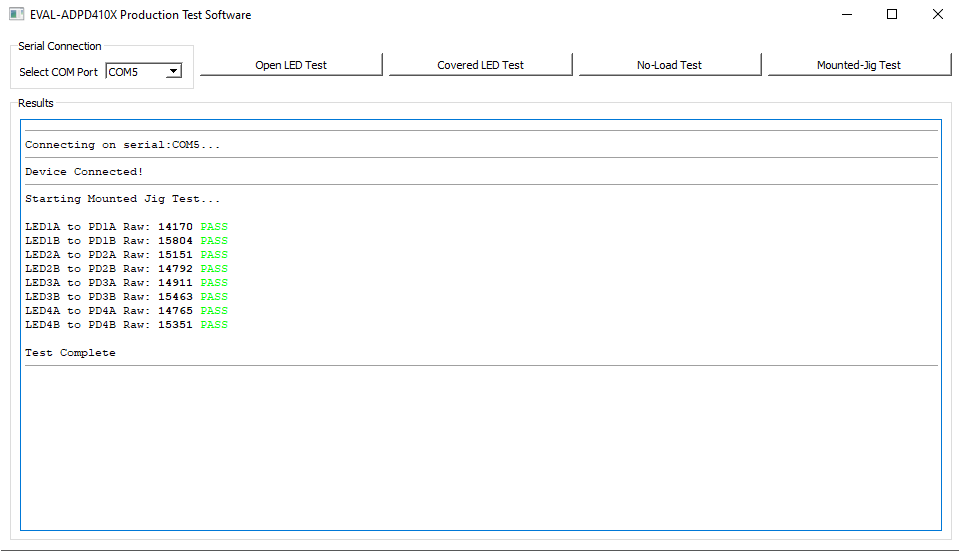
Task: Click the application icon in title bar
Action: (x=16, y=15)
